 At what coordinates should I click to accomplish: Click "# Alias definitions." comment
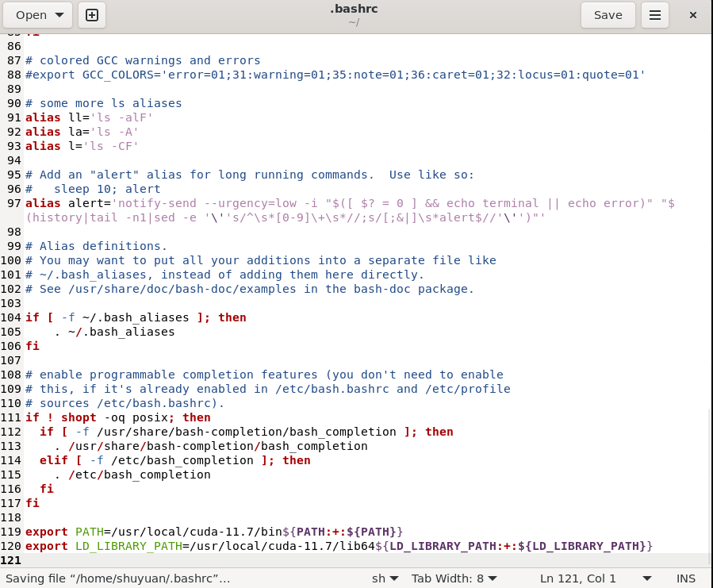point(97,246)
